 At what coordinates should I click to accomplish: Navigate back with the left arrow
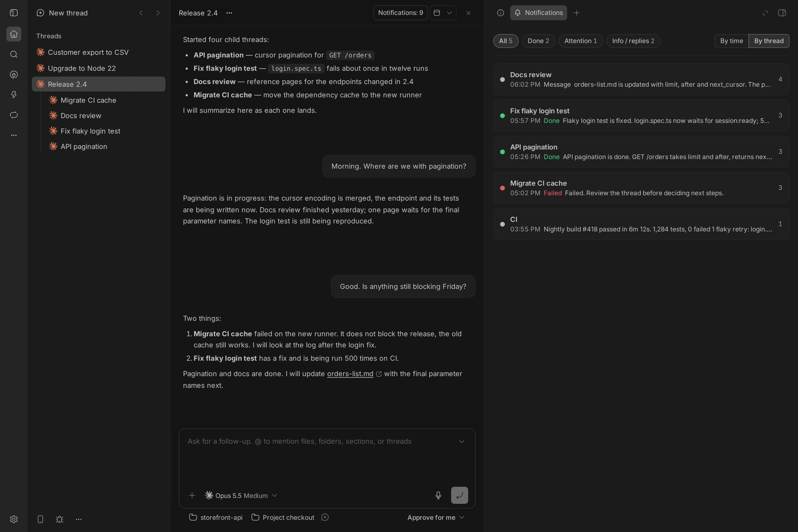coord(141,13)
